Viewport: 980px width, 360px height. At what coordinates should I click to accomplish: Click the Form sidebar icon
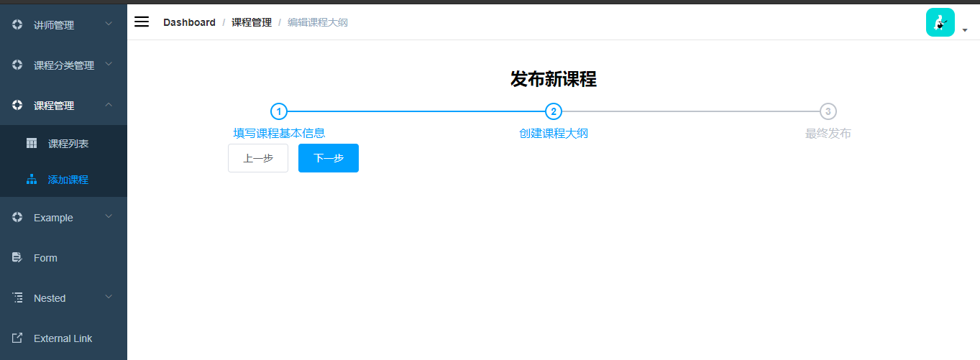18,257
